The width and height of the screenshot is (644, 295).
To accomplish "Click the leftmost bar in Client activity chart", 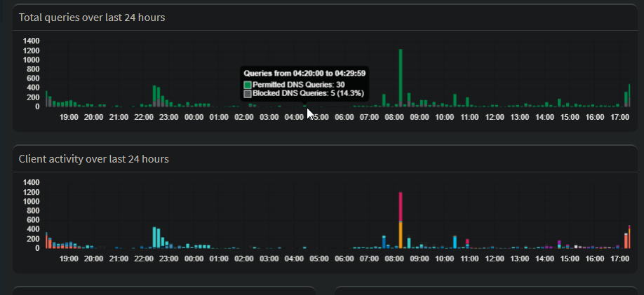I will [46, 241].
